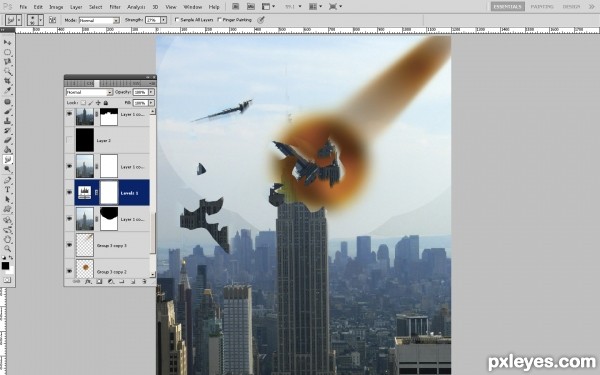Image resolution: width=600 pixels, height=375 pixels.
Task: Open the Image menu
Action: 56,7
